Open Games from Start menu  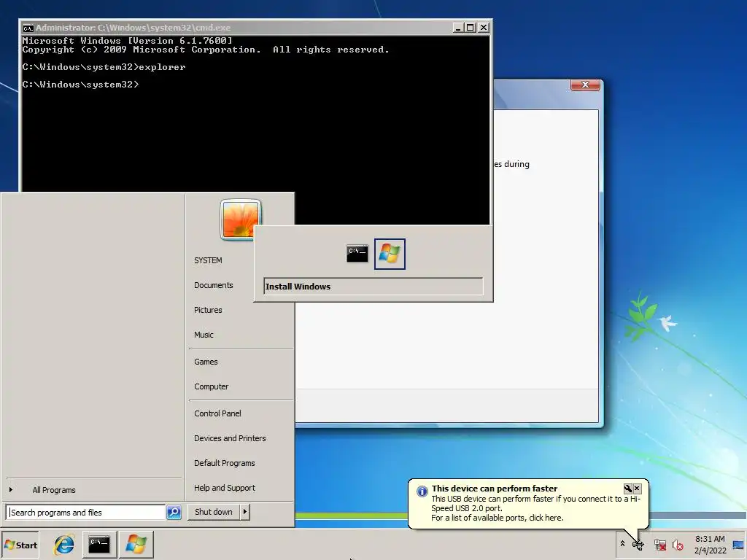coord(206,362)
